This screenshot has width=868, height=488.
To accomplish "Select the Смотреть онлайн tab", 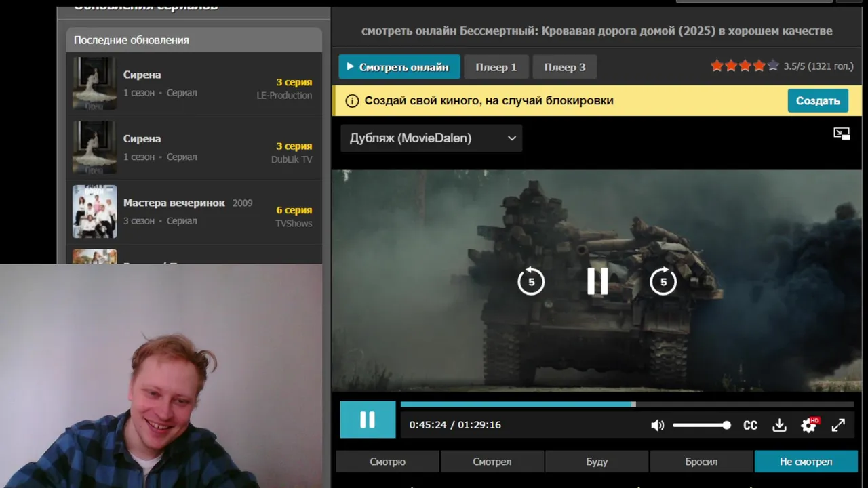I will (399, 67).
